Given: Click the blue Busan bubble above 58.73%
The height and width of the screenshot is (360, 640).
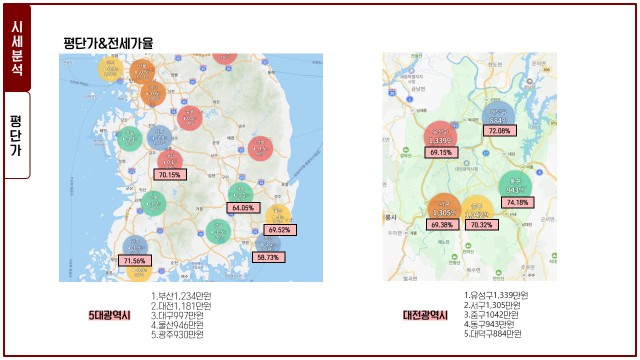Looking at the screenshot, I should 268,244.
